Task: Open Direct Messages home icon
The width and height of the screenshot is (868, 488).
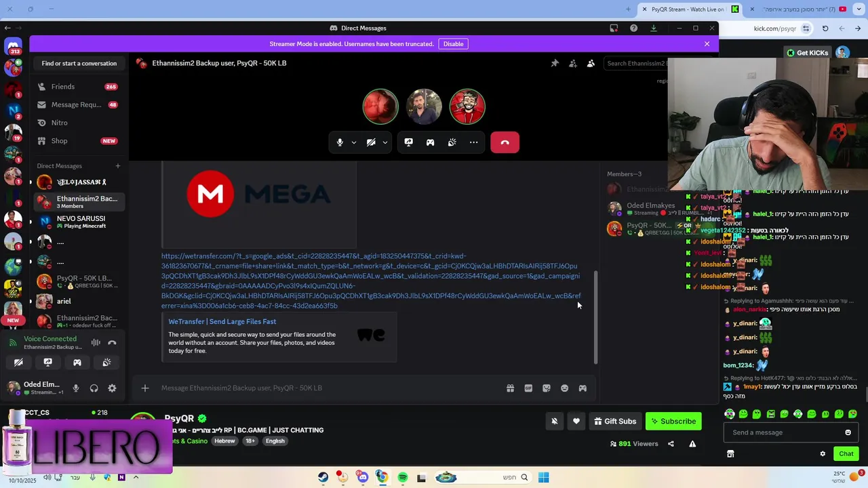Action: click(x=12, y=47)
